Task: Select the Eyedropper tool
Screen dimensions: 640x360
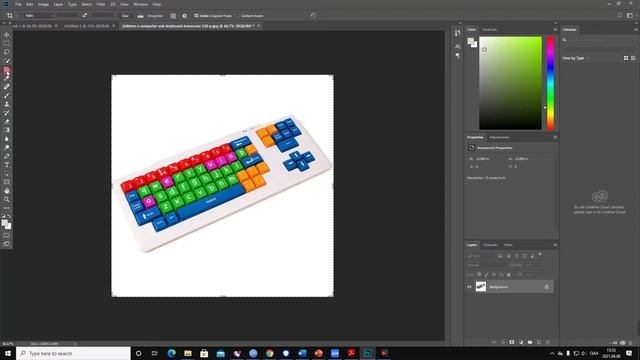Action: pos(7,78)
